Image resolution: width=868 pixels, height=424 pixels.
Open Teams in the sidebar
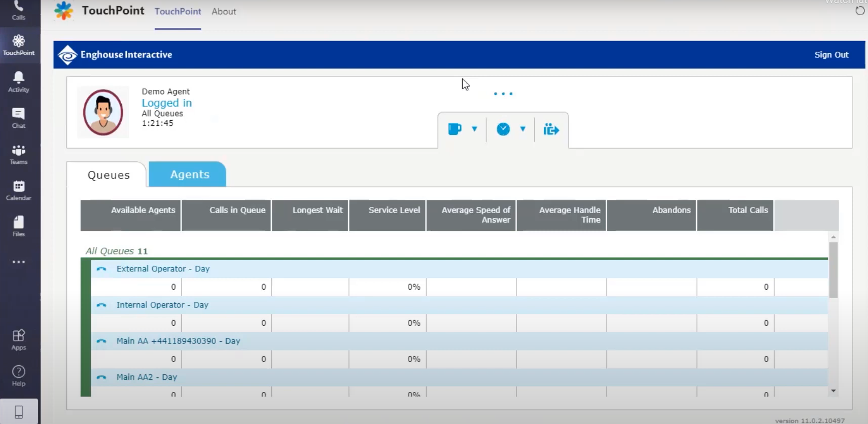tap(19, 155)
